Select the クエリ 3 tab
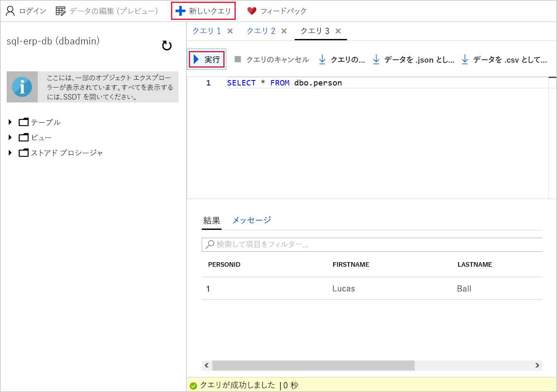 coord(315,31)
